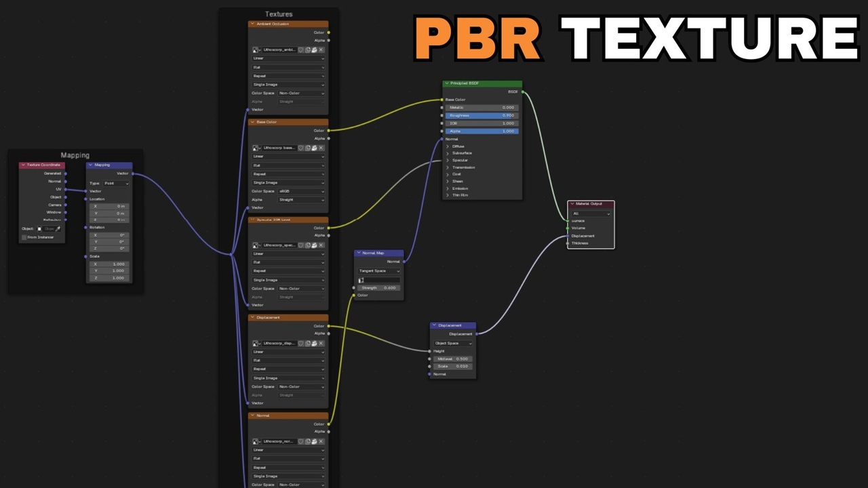Browse image icon on Normal texture node

click(x=256, y=441)
